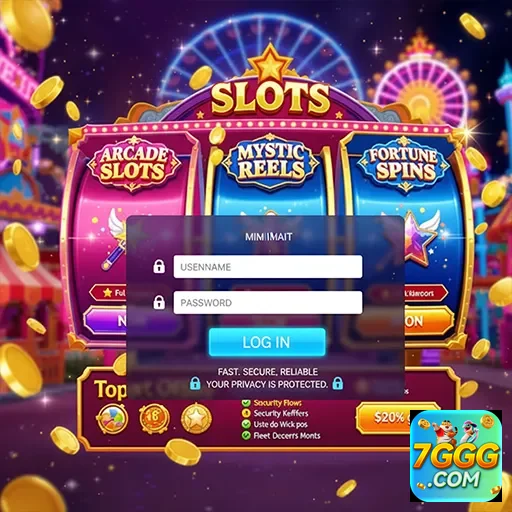The width and height of the screenshot is (512, 512).
Task: Click the orange 18 badge icon
Action: coord(154,418)
